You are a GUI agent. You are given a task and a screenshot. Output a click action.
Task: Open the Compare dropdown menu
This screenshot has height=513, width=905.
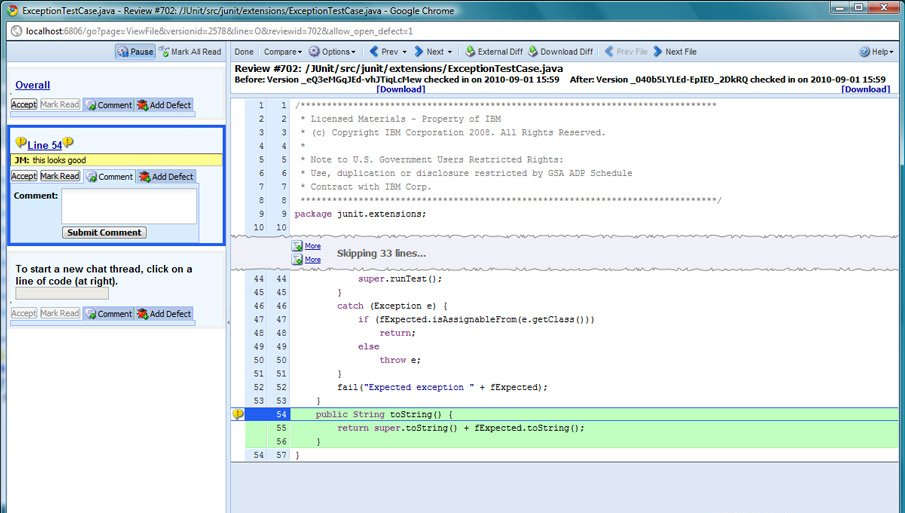click(x=283, y=52)
